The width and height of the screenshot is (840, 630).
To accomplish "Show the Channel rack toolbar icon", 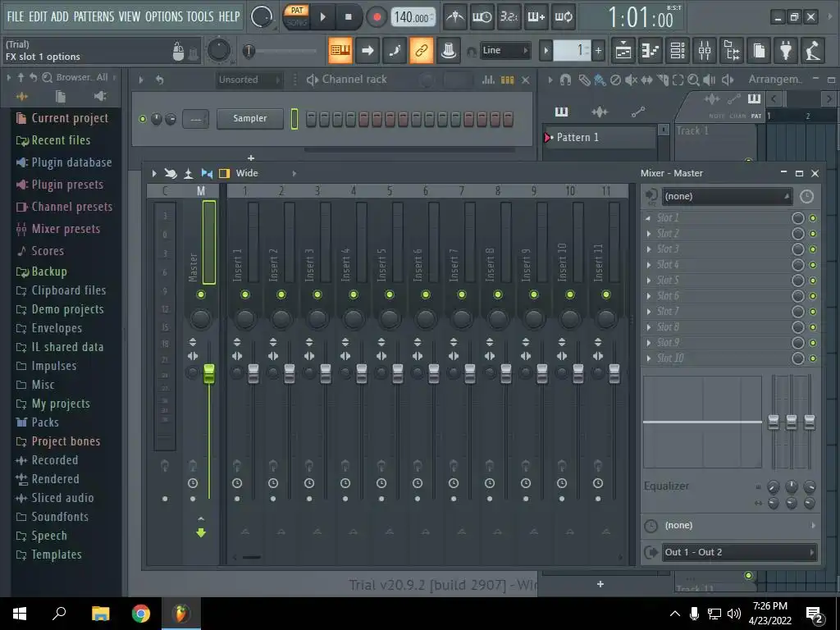I will coord(678,51).
